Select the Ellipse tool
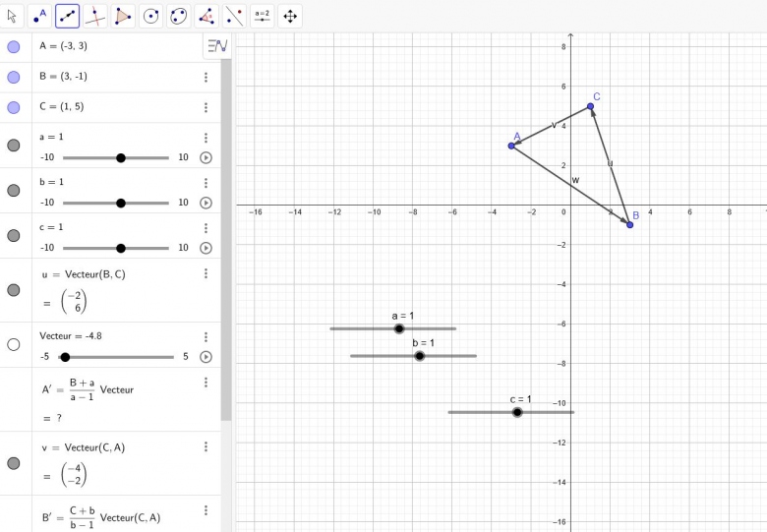767x532 pixels. coord(178,16)
